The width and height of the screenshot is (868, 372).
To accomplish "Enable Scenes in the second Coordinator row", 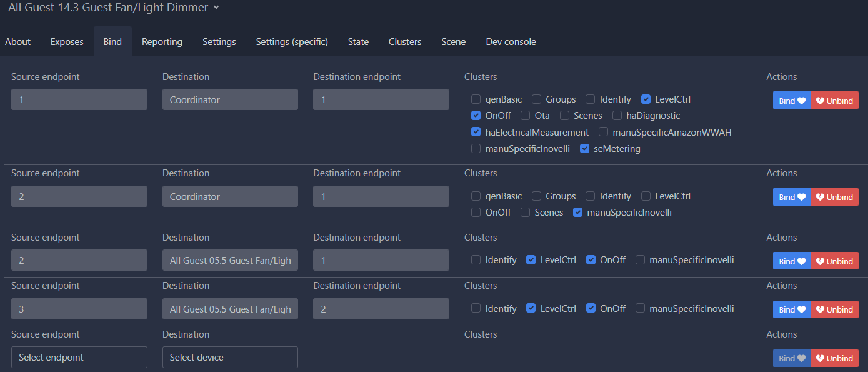I will [x=525, y=213].
